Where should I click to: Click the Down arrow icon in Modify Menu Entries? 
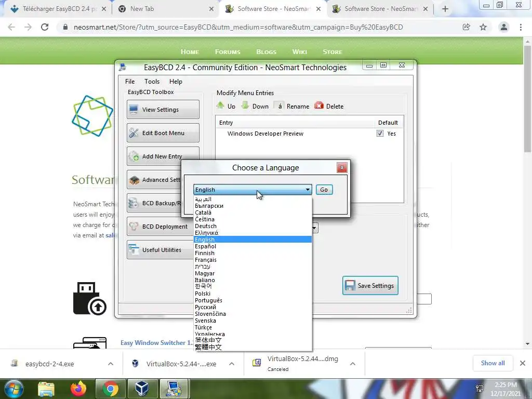(245, 105)
